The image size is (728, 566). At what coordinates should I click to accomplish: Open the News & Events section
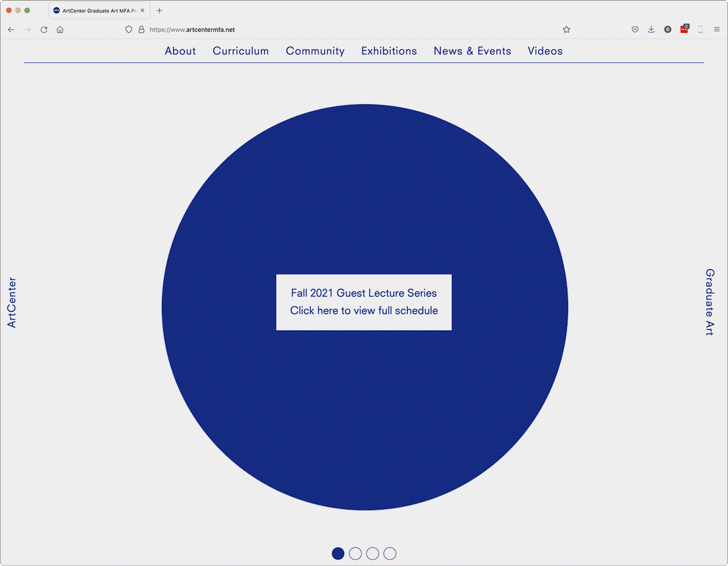(x=472, y=51)
